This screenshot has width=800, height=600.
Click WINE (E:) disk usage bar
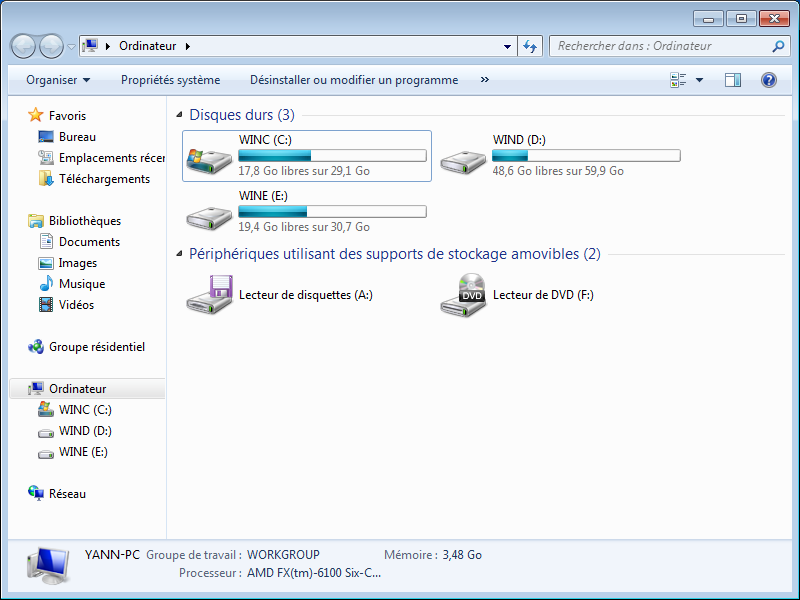332,212
